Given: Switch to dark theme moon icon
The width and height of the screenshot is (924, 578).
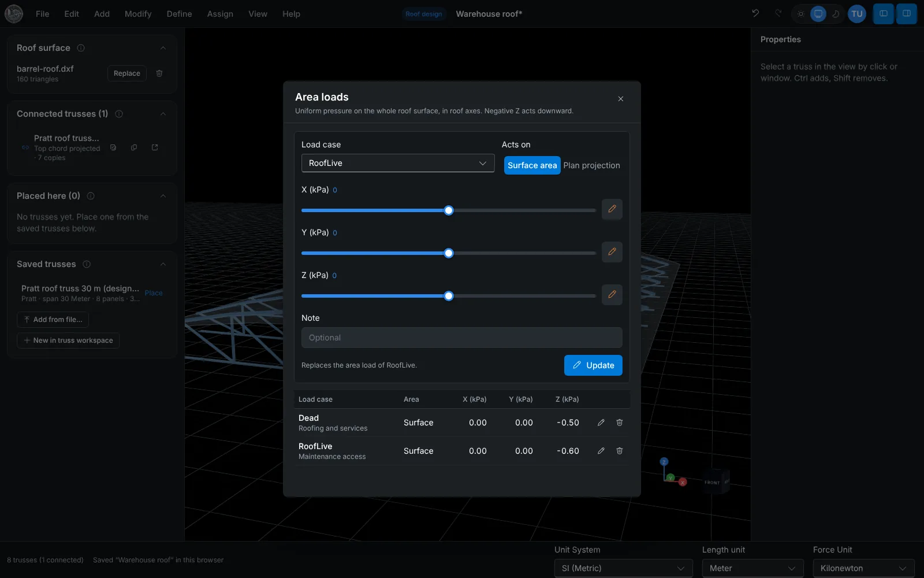Looking at the screenshot, I should pos(836,14).
